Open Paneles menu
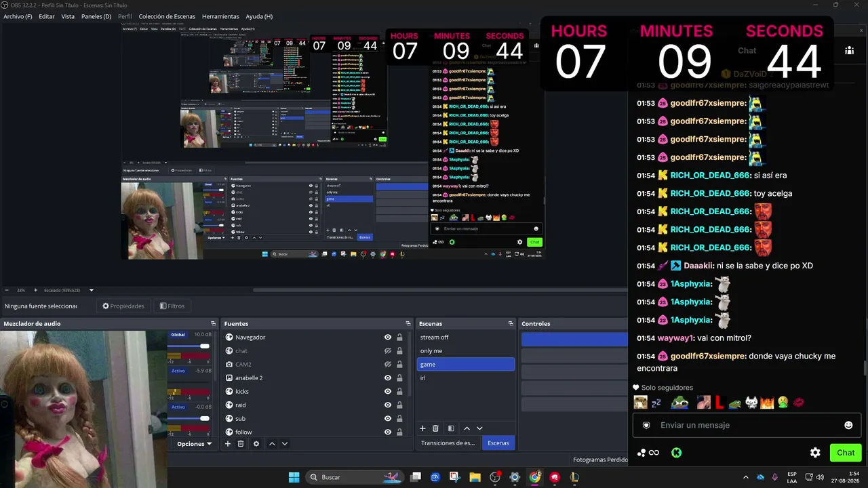 96,16
